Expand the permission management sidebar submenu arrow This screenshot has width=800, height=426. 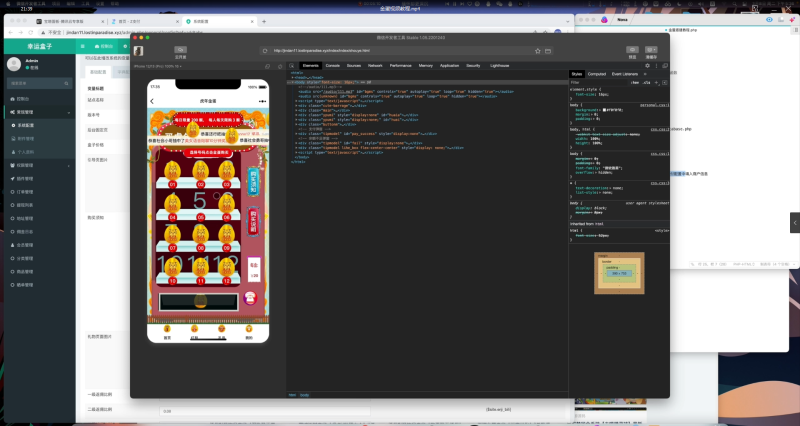coord(69,166)
